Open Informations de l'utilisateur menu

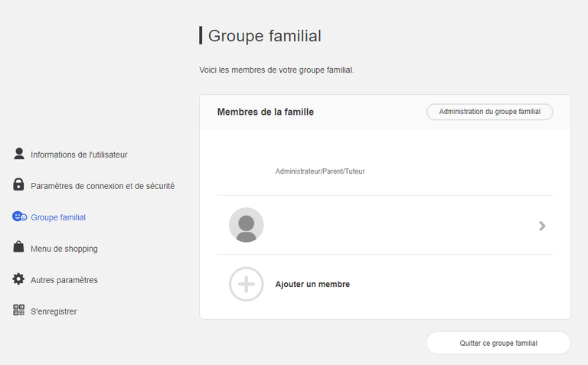coord(79,155)
